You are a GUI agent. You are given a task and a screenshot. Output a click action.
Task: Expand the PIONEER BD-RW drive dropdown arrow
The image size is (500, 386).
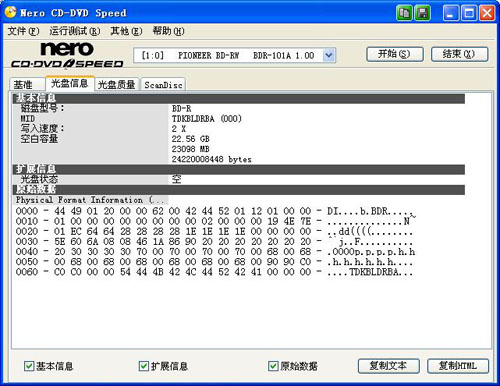click(329, 55)
